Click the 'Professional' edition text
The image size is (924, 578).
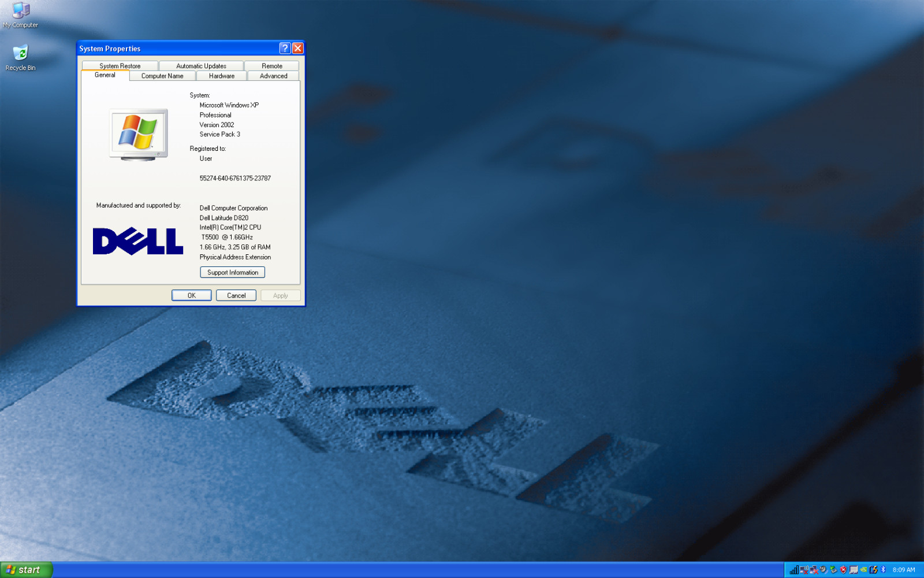(x=215, y=115)
